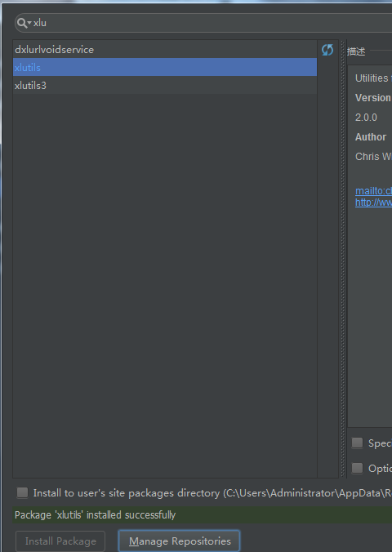The image size is (392, 552).
Task: Open the search history magnifier icon
Action: [24, 23]
